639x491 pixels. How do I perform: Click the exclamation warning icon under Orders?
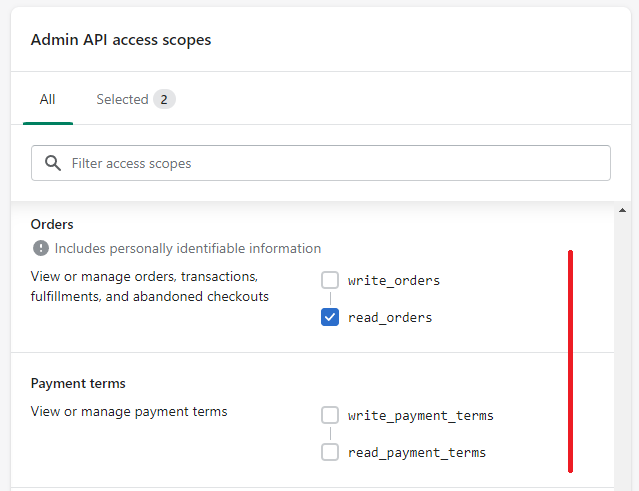click(41, 248)
